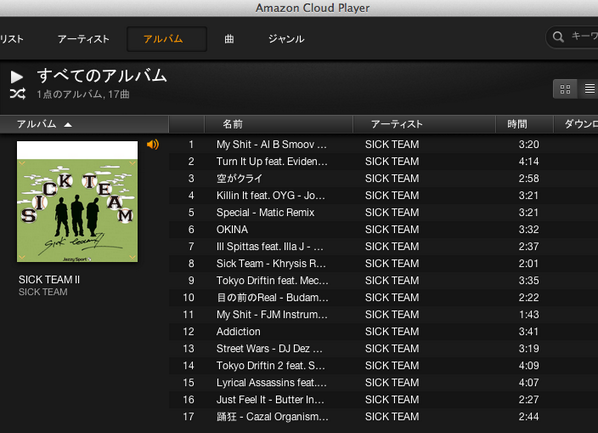Image resolution: width=598 pixels, height=433 pixels.
Task: Select track 踊狂 - Cazal Organism
Action: (272, 417)
